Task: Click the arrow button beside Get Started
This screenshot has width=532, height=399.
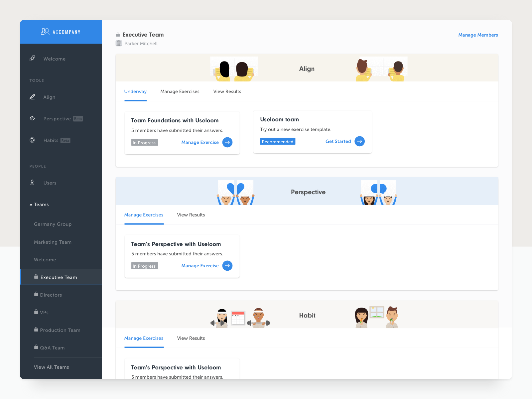Action: point(360,141)
